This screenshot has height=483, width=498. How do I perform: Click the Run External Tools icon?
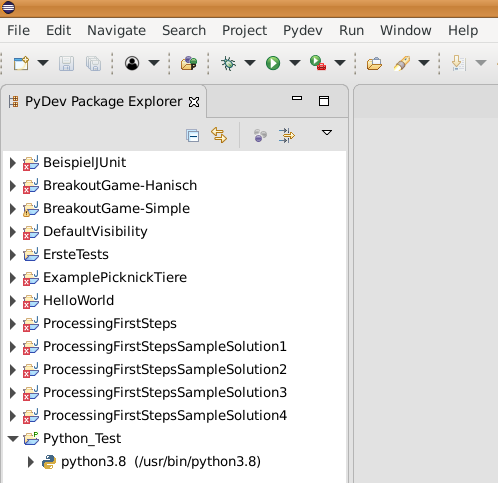318,63
